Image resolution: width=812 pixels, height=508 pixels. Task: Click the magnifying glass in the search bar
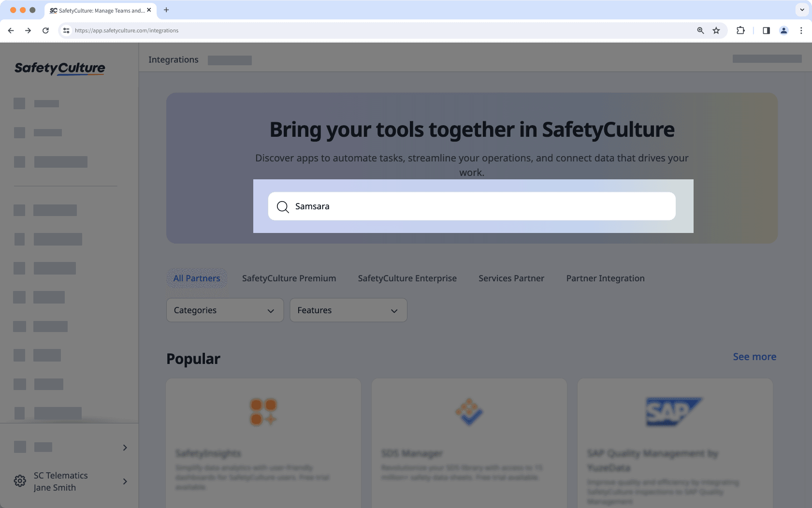click(283, 206)
